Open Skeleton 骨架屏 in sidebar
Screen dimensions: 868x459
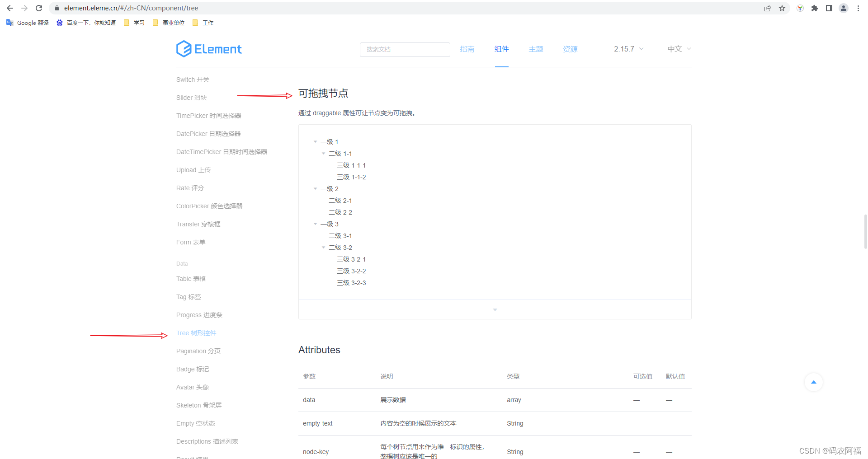(199, 405)
